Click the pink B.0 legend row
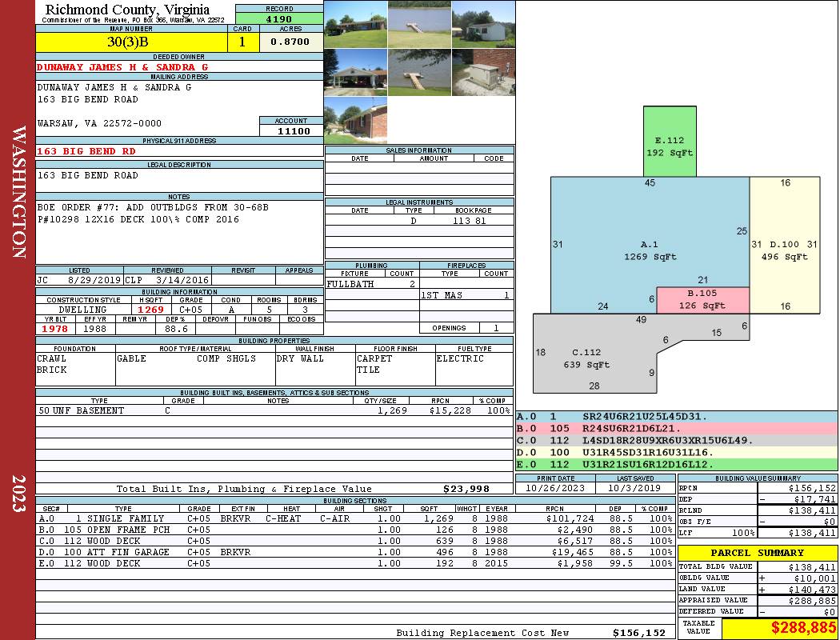The image size is (840, 640). [676, 429]
